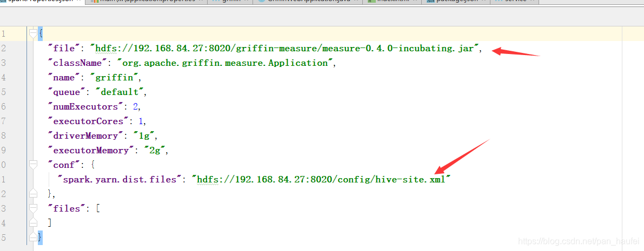The height and width of the screenshot is (251, 644).
Task: Click the closing bracket ] of files array
Action: tap(50, 223)
